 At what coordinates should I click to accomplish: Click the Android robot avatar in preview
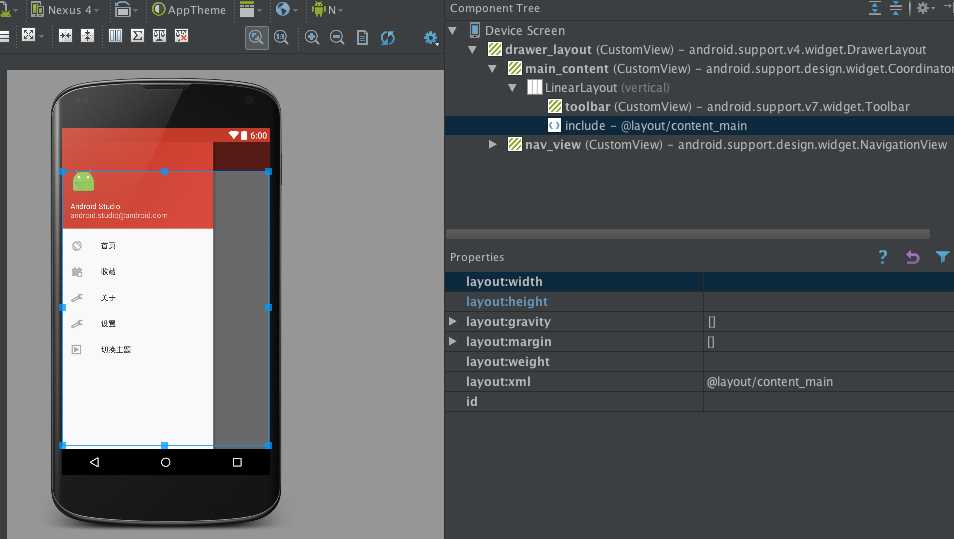(x=83, y=181)
